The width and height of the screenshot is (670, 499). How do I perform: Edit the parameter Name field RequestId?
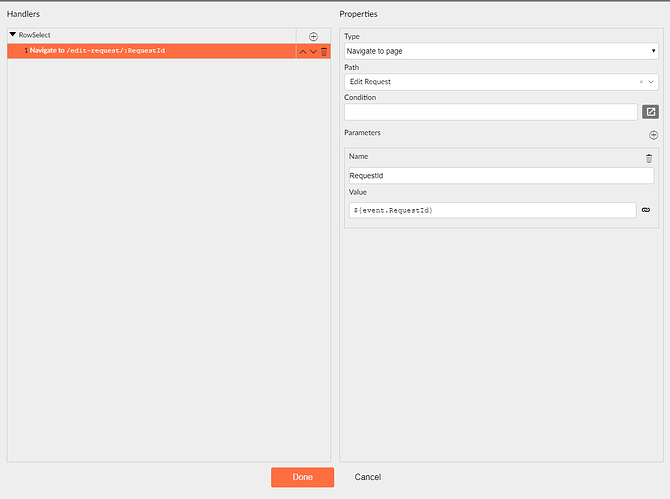501,176
